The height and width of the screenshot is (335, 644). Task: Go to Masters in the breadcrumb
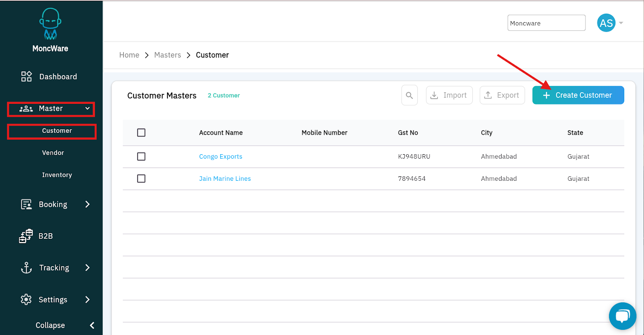tap(167, 55)
